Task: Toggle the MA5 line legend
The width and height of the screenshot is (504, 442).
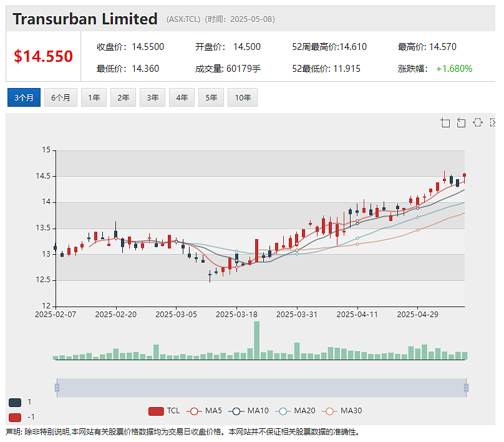Action: coord(204,411)
